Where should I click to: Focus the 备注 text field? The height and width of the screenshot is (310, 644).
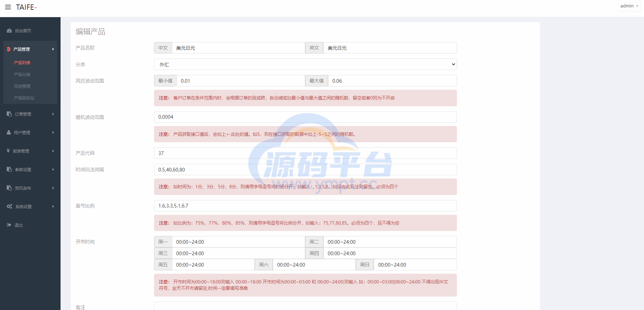(305, 306)
